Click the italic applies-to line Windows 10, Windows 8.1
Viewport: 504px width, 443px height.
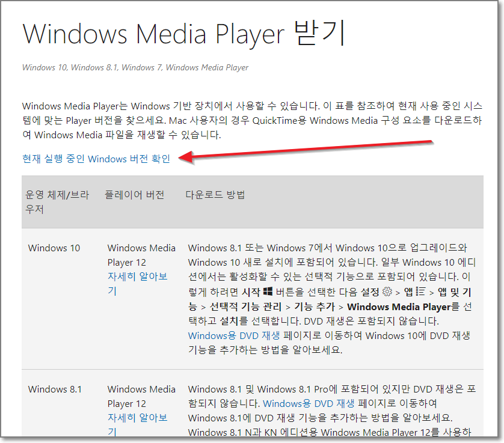click(135, 67)
